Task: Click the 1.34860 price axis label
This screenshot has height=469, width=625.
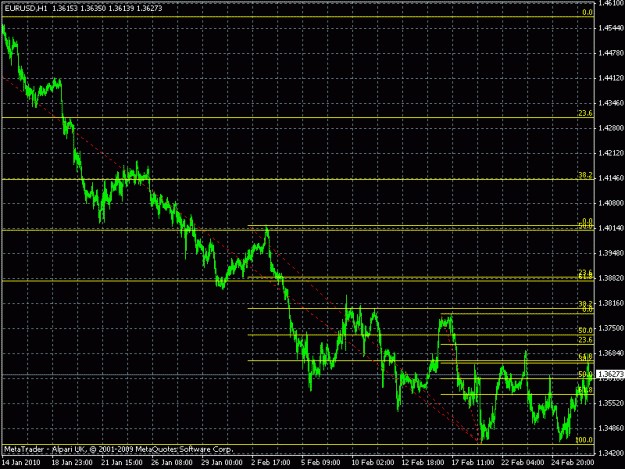Action: tap(611, 428)
